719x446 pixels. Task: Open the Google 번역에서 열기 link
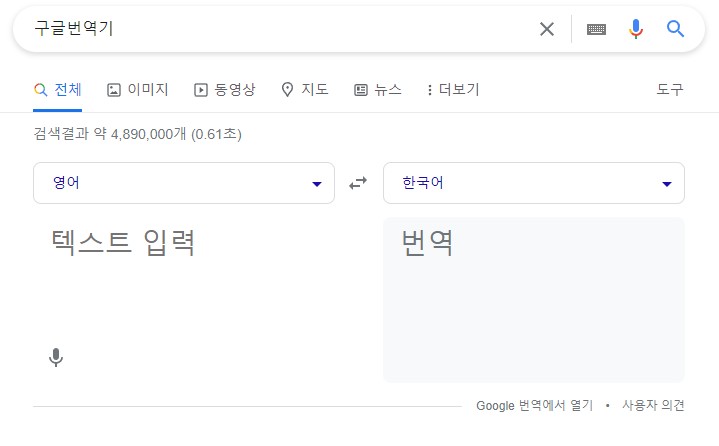[535, 406]
